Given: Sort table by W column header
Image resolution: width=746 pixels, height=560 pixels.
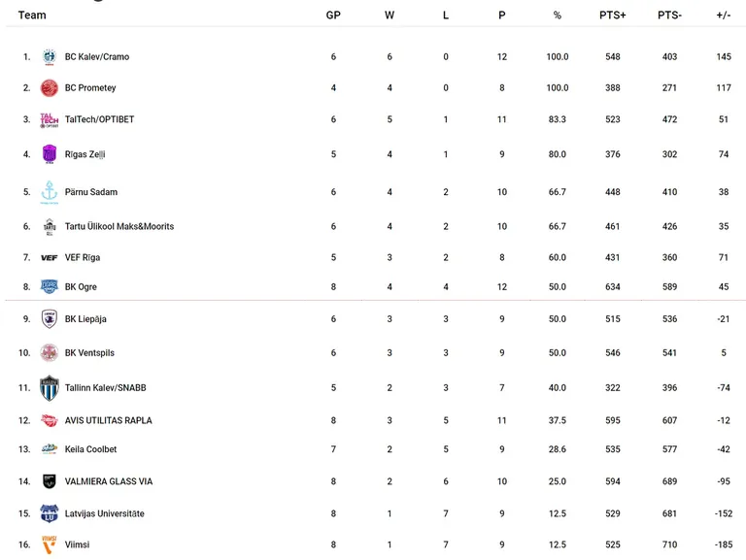Looking at the screenshot, I should 390,16.
